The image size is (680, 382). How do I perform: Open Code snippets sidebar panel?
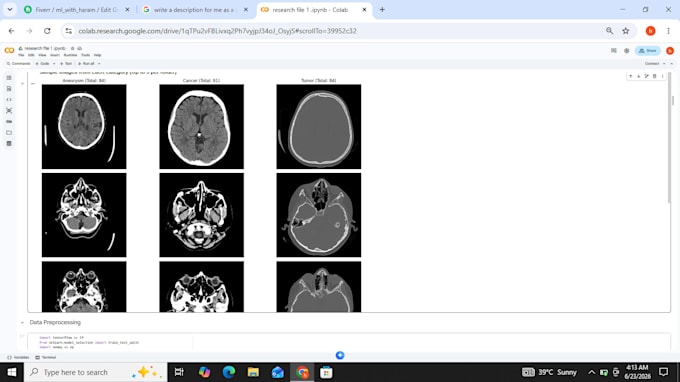[x=9, y=100]
